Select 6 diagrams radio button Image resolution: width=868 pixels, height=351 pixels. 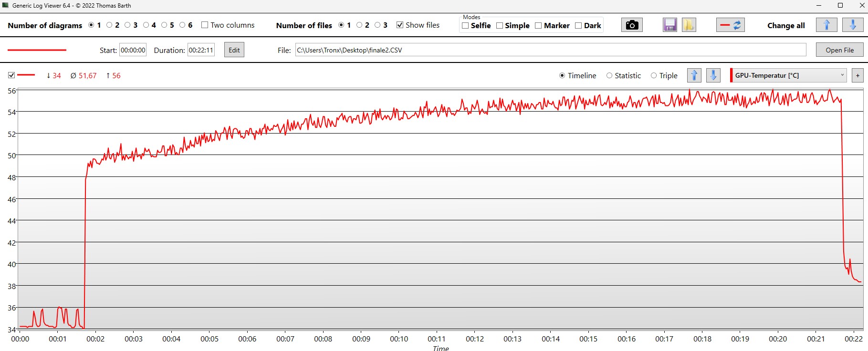(182, 25)
